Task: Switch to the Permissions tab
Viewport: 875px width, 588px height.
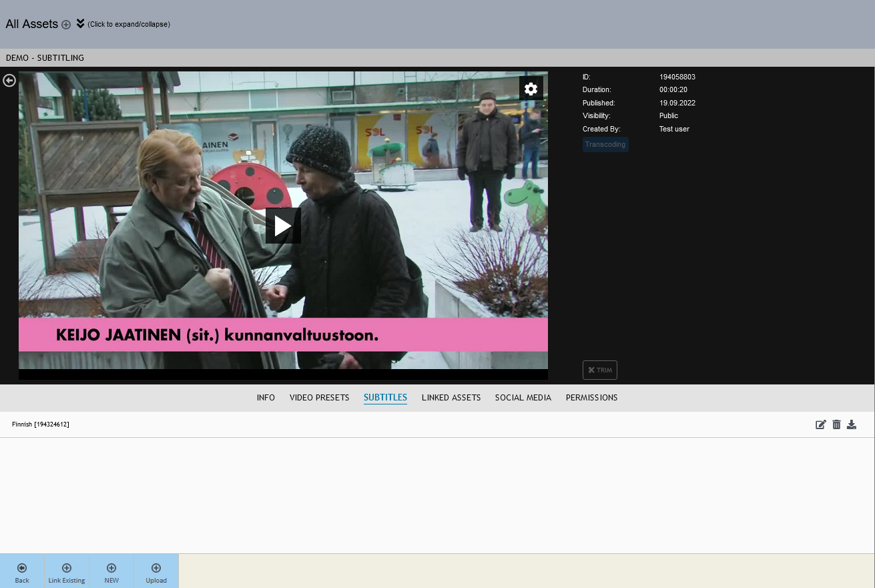Action: pyautogui.click(x=591, y=398)
